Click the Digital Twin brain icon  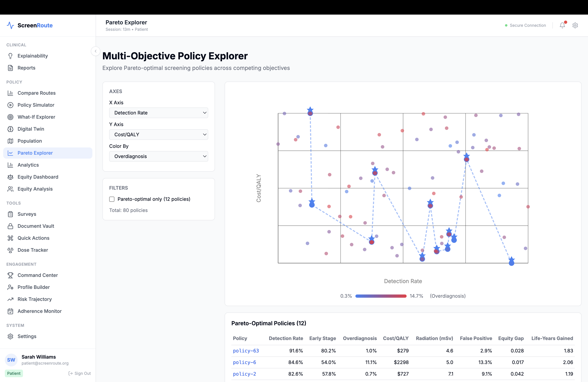pyautogui.click(x=10, y=129)
